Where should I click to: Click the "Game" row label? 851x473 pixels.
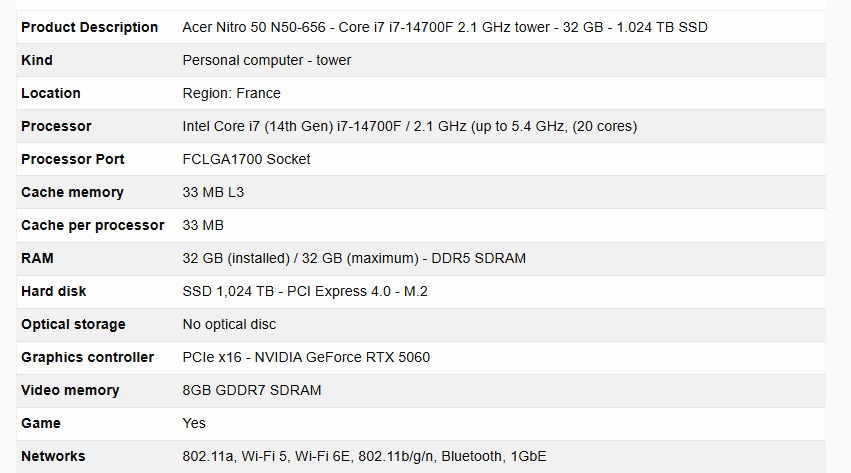41,423
